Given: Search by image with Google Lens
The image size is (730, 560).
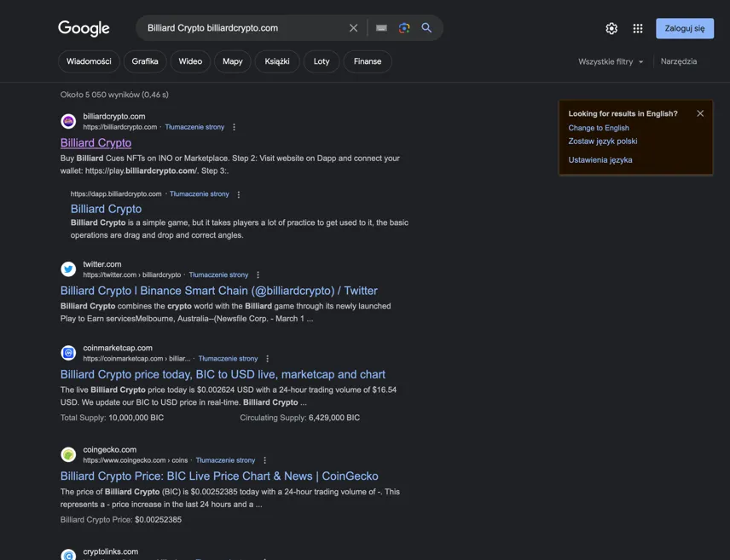Looking at the screenshot, I should [x=404, y=28].
